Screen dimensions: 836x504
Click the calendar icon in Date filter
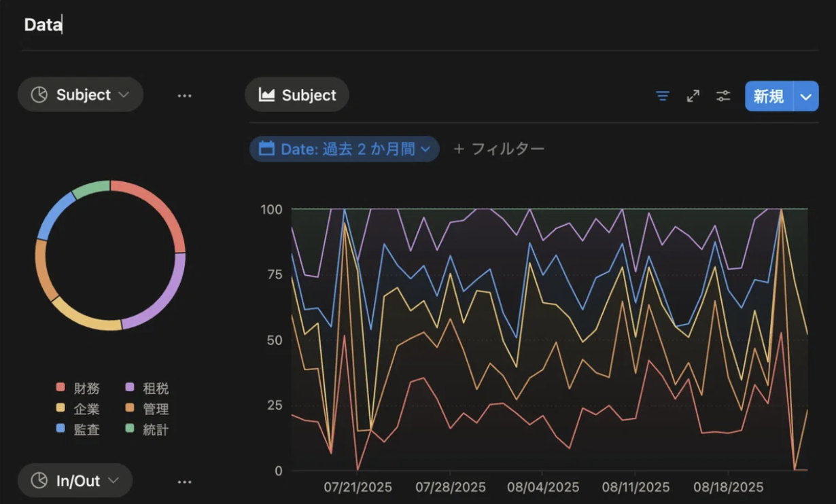(266, 149)
